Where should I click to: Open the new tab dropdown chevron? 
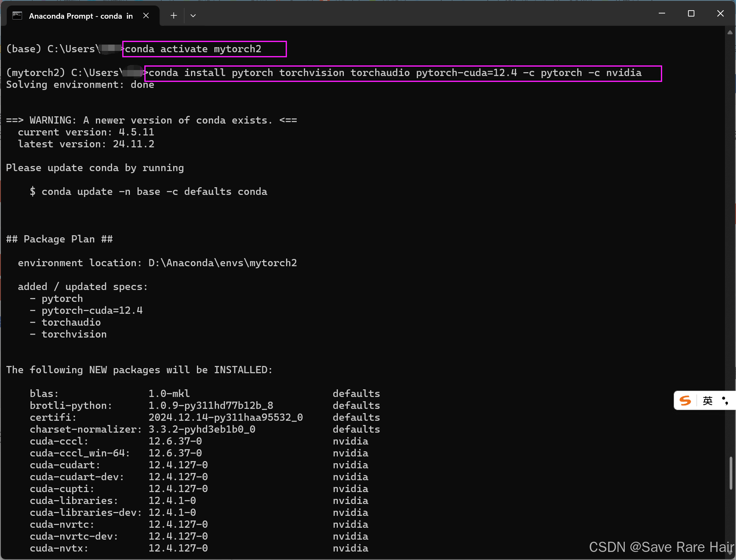pos(193,15)
